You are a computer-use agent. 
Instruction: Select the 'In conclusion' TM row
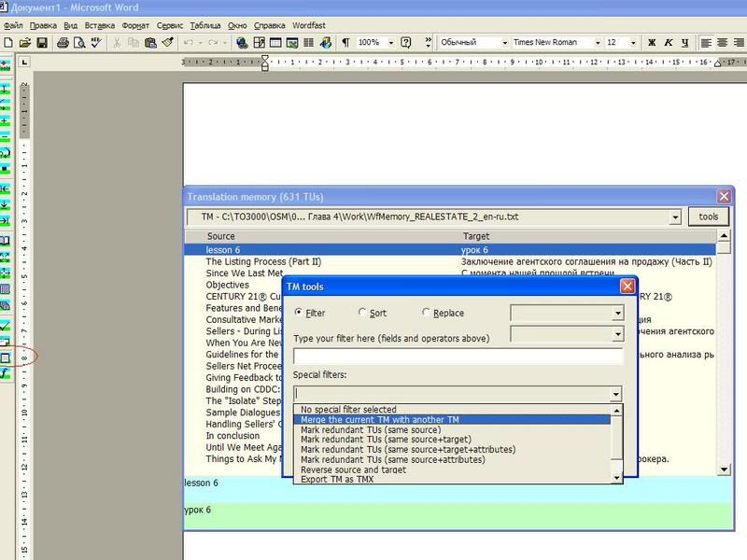[x=233, y=436]
